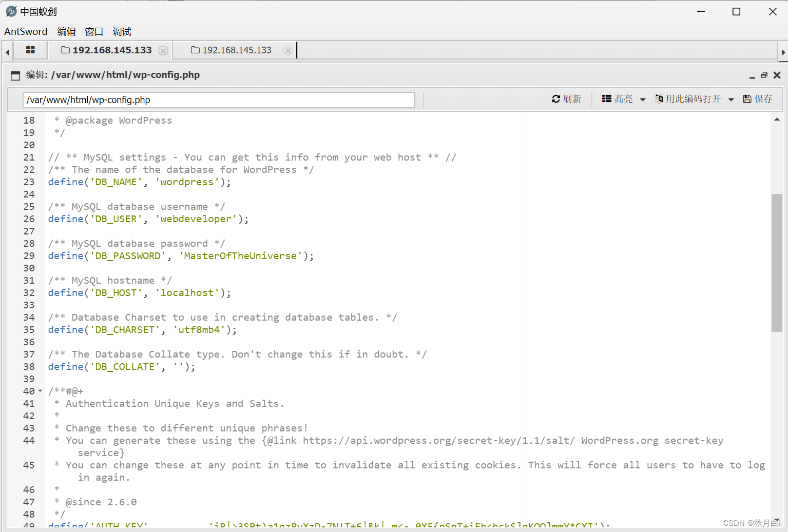
Task: Open the 高亮 dropdown arrow
Action: tap(643, 99)
